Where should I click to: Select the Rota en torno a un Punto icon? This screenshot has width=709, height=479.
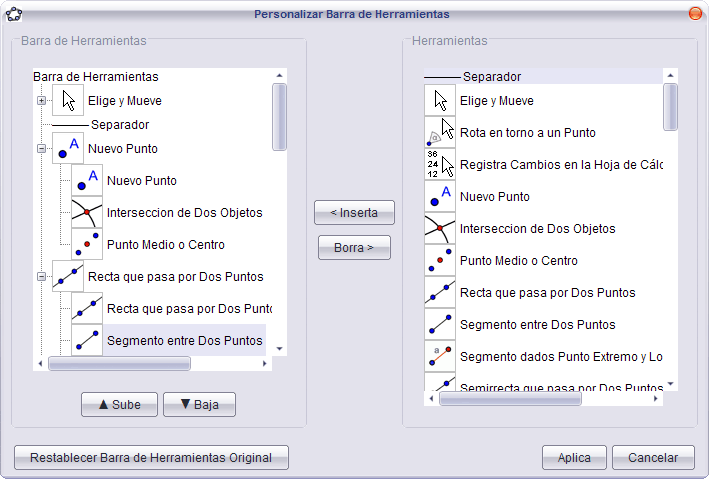point(440,133)
